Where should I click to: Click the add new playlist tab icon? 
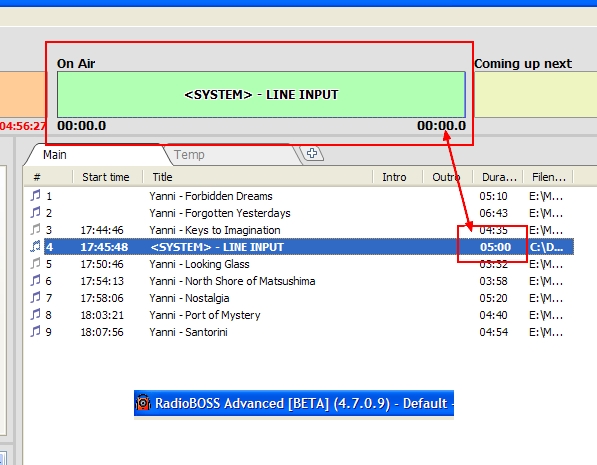click(x=312, y=153)
